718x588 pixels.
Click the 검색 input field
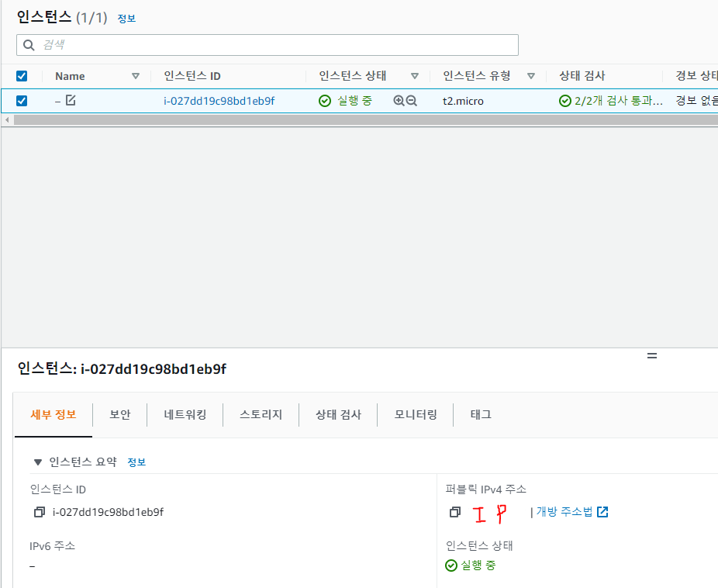(268, 45)
